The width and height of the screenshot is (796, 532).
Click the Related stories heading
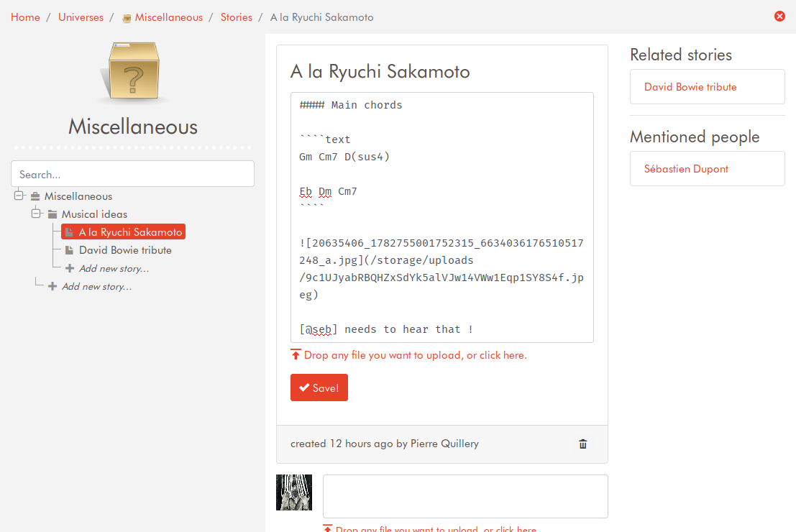pos(681,55)
